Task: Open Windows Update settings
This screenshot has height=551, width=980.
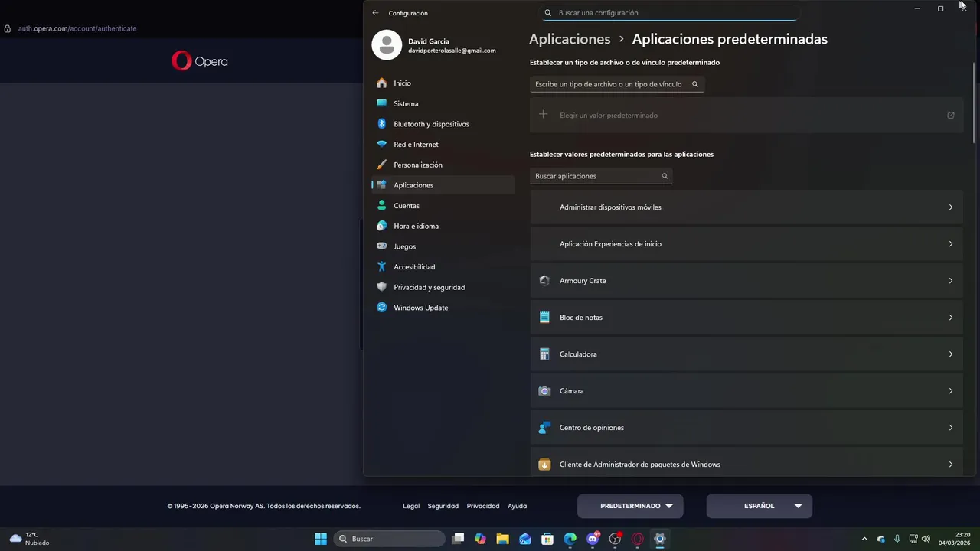Action: 443,308
